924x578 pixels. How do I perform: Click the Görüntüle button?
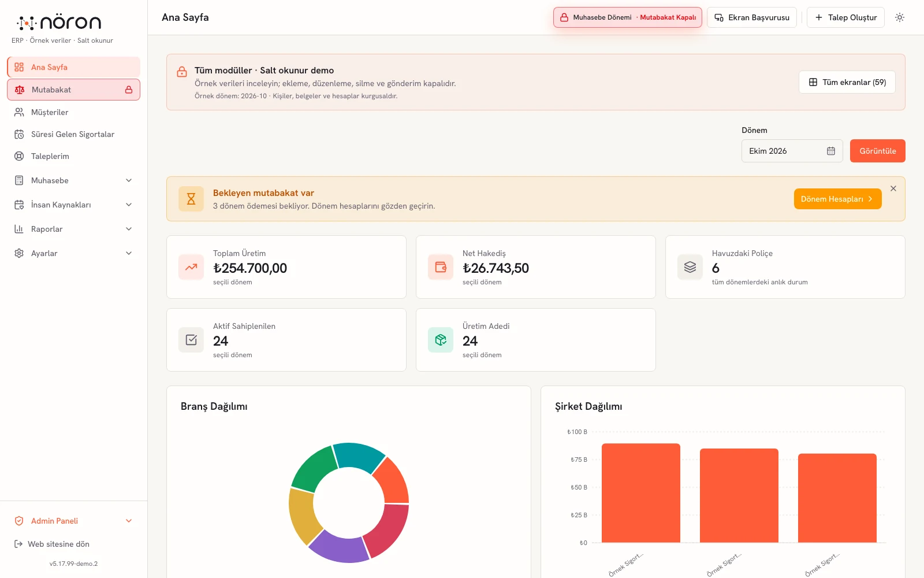click(877, 151)
